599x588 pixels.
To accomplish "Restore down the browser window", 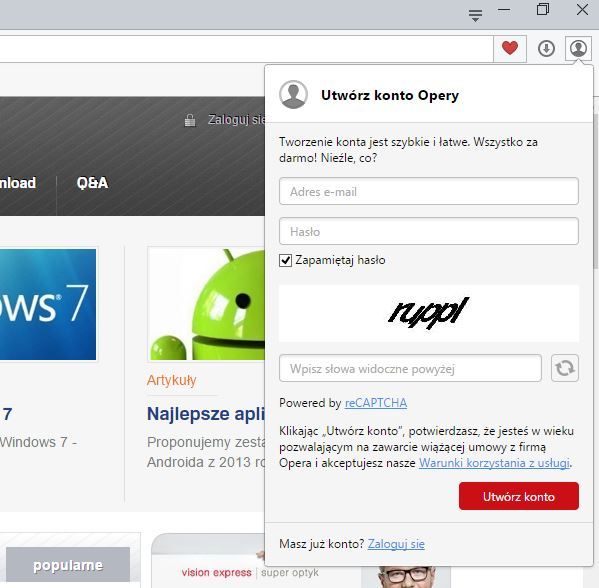I will 543,9.
